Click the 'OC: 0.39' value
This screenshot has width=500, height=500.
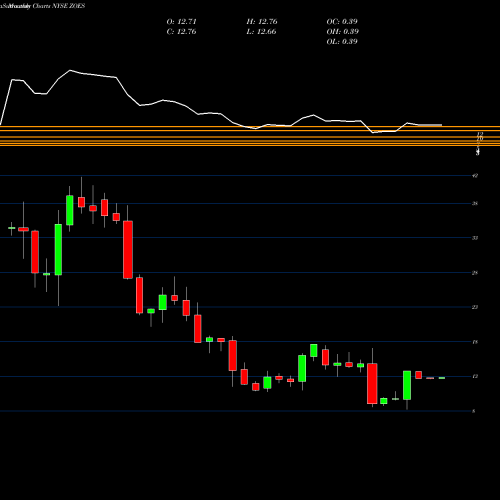[342, 22]
